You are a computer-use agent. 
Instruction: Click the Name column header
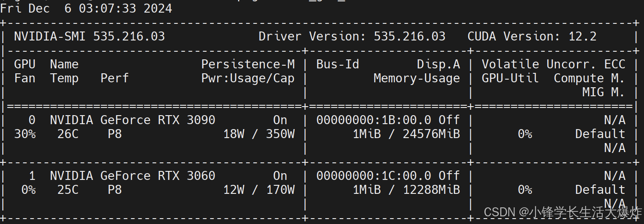pyautogui.click(x=64, y=64)
